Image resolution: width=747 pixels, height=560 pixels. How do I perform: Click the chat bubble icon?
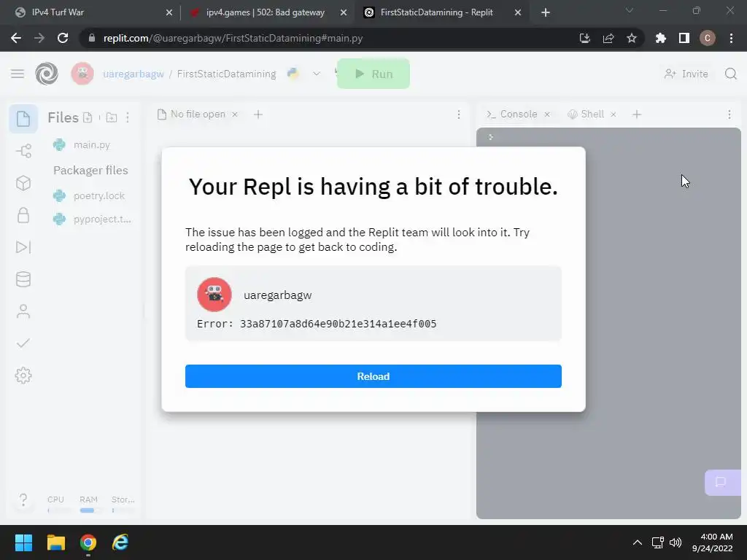(x=721, y=483)
